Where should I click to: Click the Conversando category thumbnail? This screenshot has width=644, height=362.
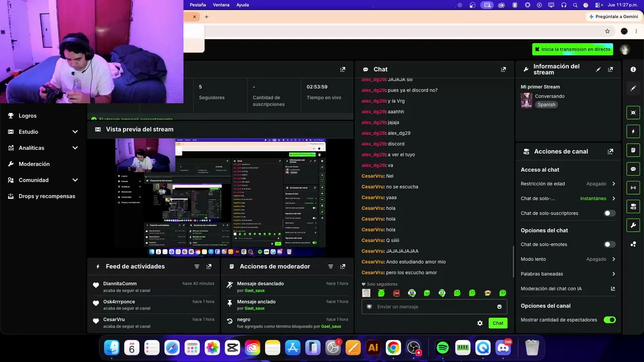(526, 100)
